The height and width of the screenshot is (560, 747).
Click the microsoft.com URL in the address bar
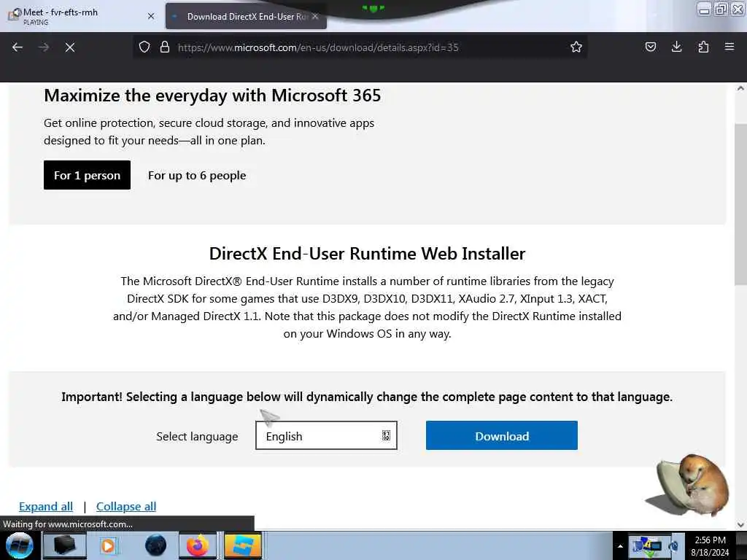click(x=318, y=47)
